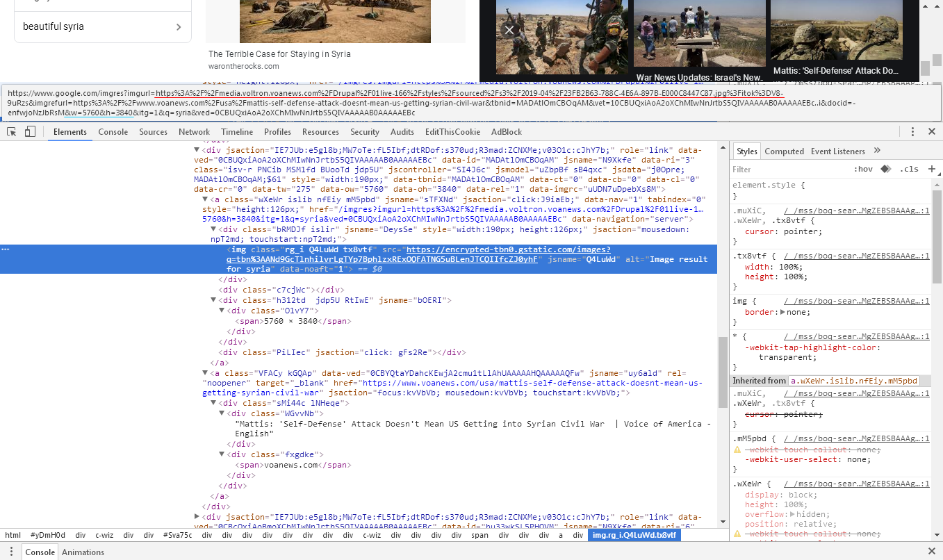Image resolution: width=943 pixels, height=560 pixels.
Task: Open the AdBlock tab
Action: tap(507, 132)
